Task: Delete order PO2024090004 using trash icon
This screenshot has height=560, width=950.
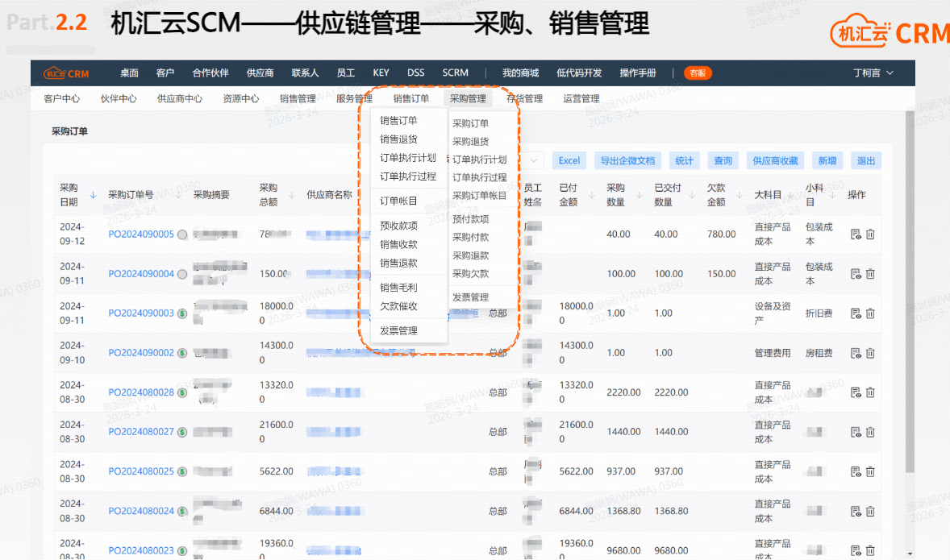Action: (x=870, y=274)
